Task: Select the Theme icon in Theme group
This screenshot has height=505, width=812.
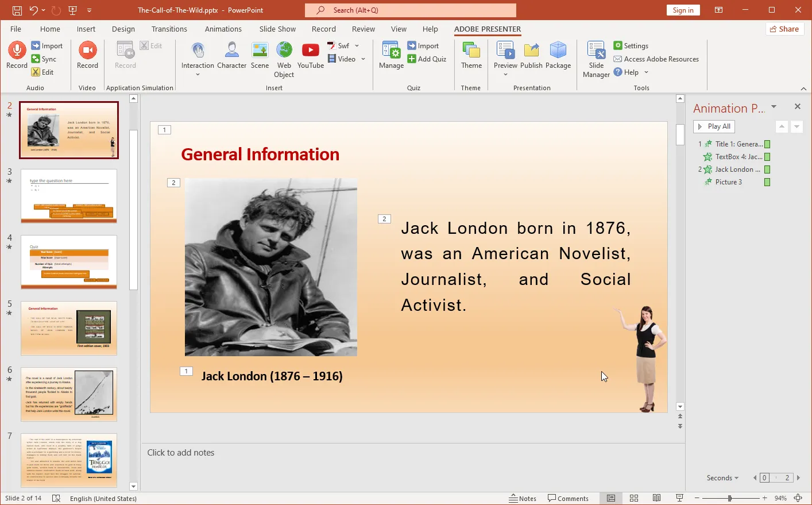Action: coord(471,55)
